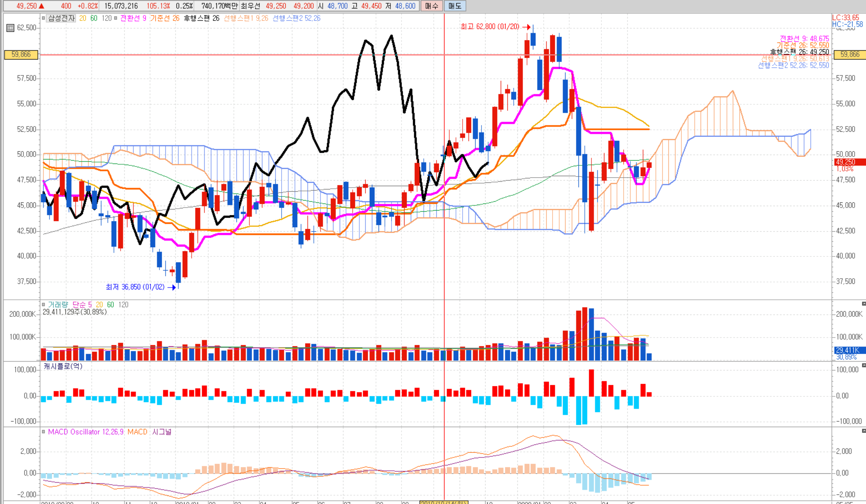The width and height of the screenshot is (866, 504).
Task: Close the 캐시플로 panel via its corner X
Action: point(863,365)
